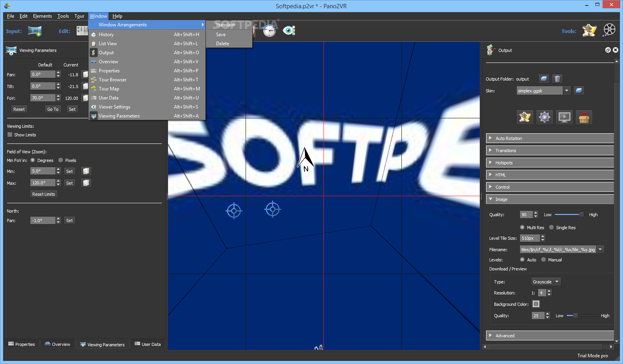The width and height of the screenshot is (623, 364).
Task: Choose Save in Window Arrangements submenu
Action: [229, 35]
